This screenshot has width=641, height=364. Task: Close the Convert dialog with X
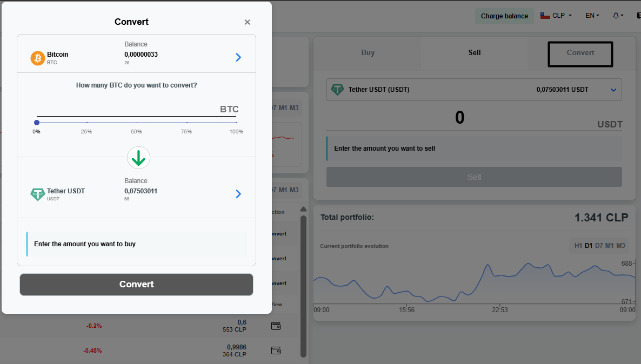pyautogui.click(x=248, y=22)
